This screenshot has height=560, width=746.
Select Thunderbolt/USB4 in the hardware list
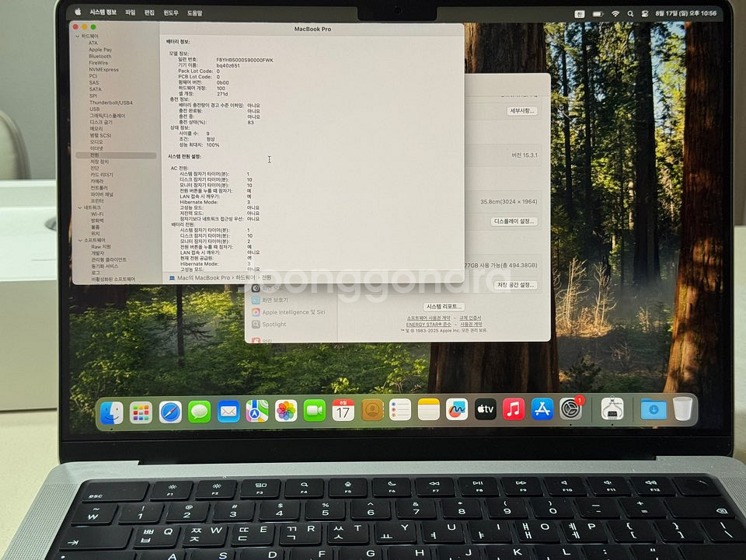[x=111, y=103]
